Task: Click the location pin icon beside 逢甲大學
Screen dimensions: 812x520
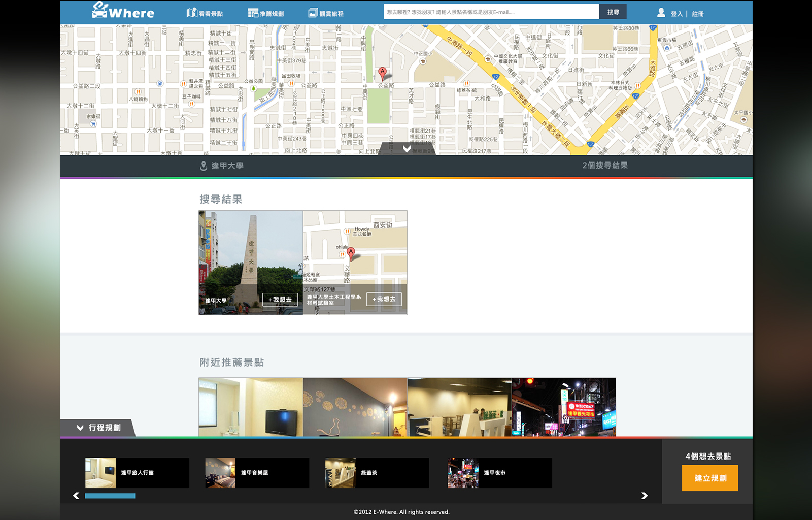Action: (204, 166)
